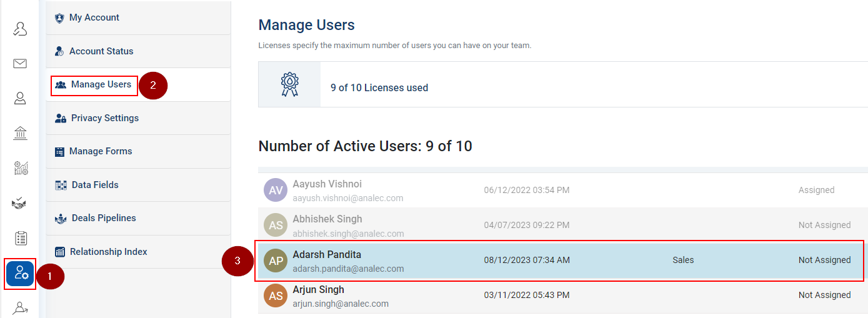
Task: Open the handshake deals icon
Action: (20, 203)
